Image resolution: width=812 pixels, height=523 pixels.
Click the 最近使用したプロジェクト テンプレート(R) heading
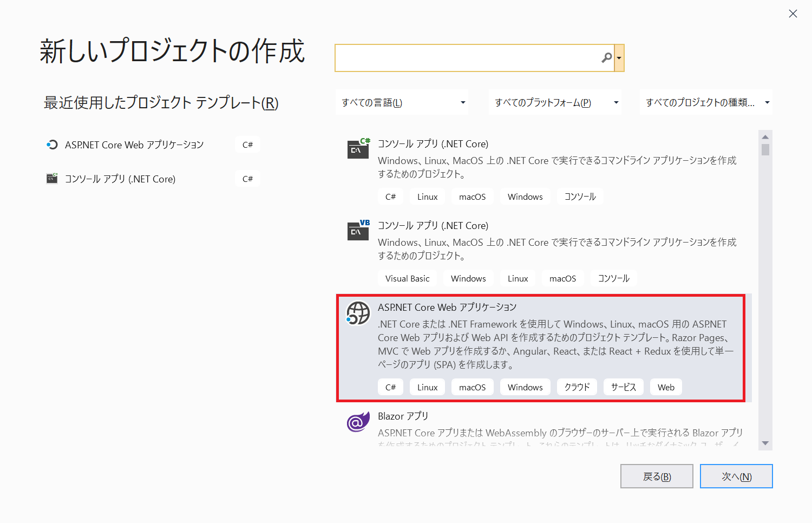[161, 102]
